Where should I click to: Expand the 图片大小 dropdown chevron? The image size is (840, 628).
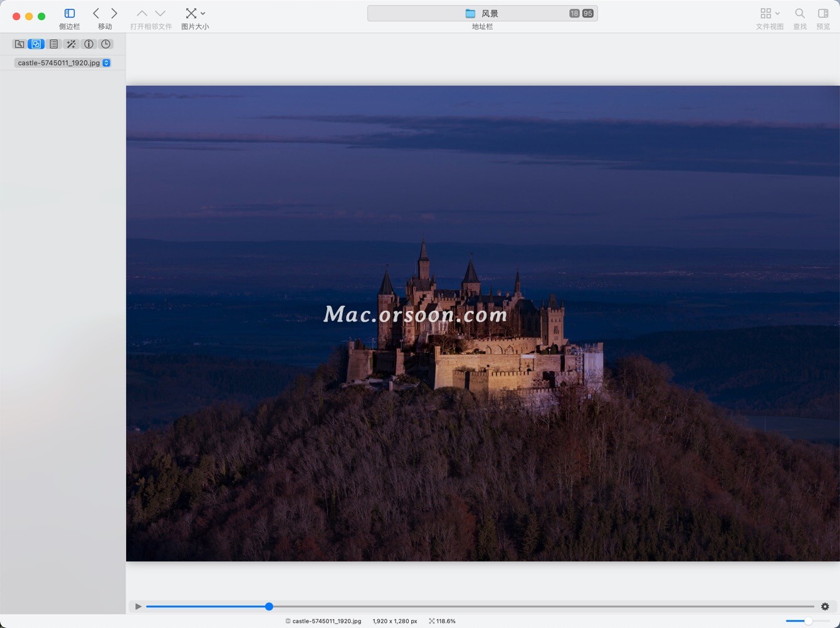(x=203, y=13)
